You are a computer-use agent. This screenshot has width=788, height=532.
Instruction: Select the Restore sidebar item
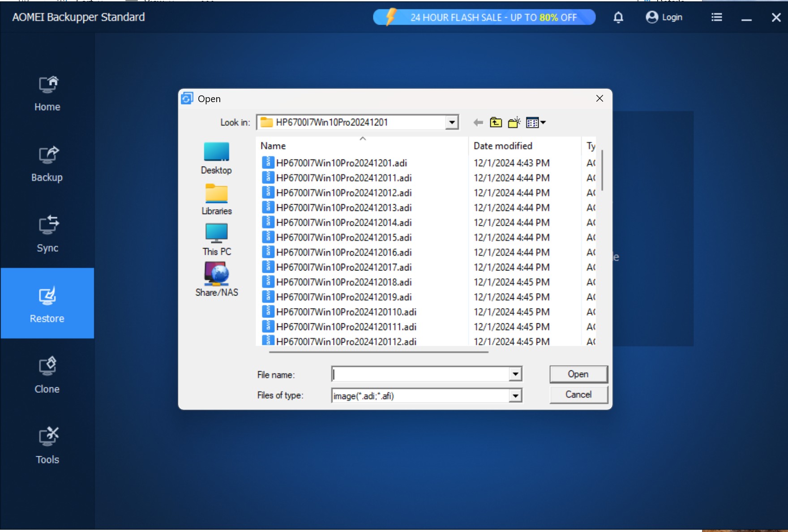(x=47, y=303)
